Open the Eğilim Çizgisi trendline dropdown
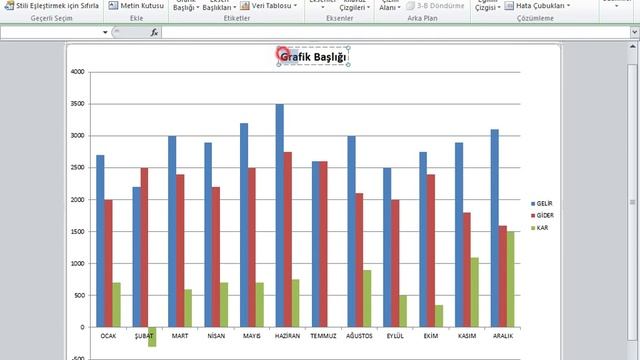 (x=487, y=5)
